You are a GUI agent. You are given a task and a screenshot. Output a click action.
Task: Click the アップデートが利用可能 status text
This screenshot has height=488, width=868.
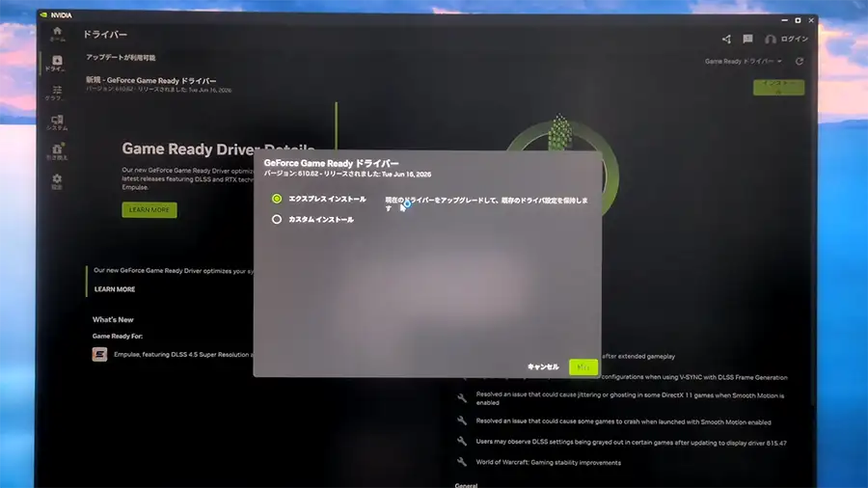pyautogui.click(x=121, y=58)
